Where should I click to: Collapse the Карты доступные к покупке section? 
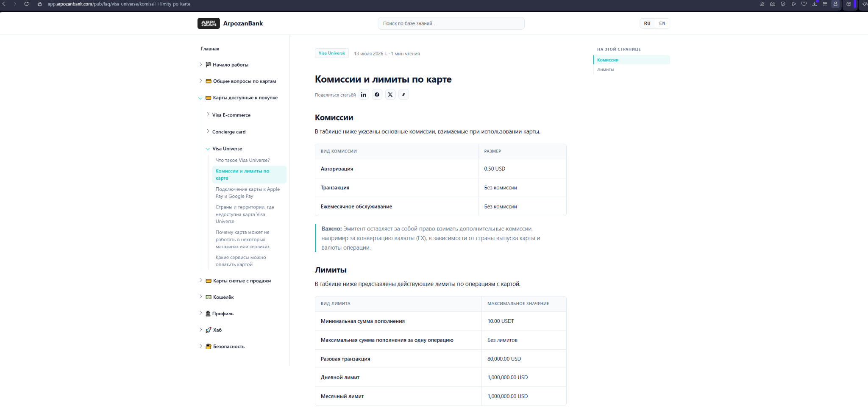(x=200, y=98)
